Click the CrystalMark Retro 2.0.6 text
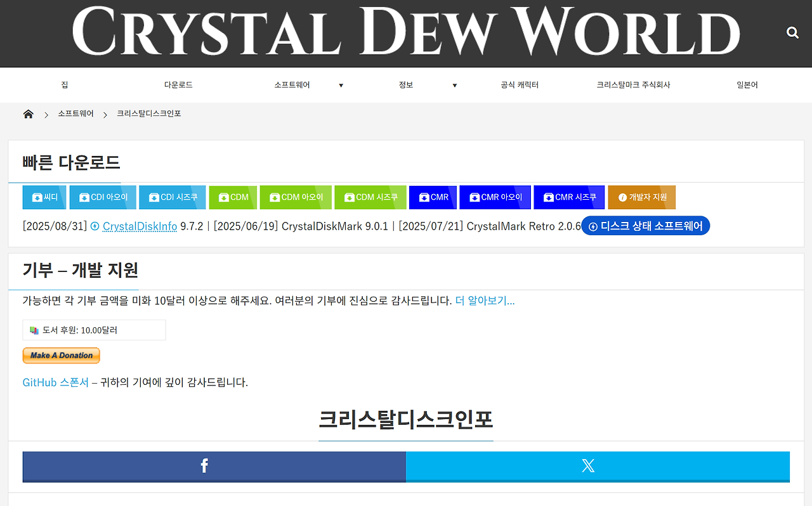This screenshot has height=506, width=812. click(x=524, y=226)
